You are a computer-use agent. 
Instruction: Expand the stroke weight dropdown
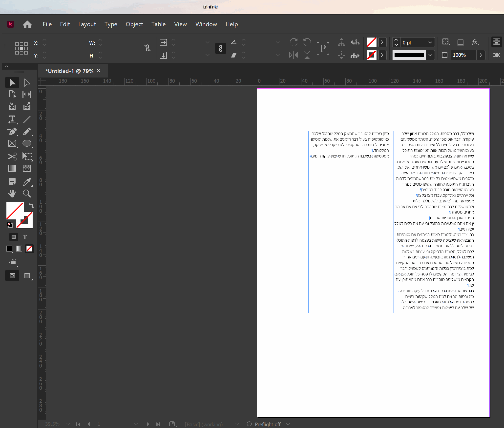click(x=430, y=42)
